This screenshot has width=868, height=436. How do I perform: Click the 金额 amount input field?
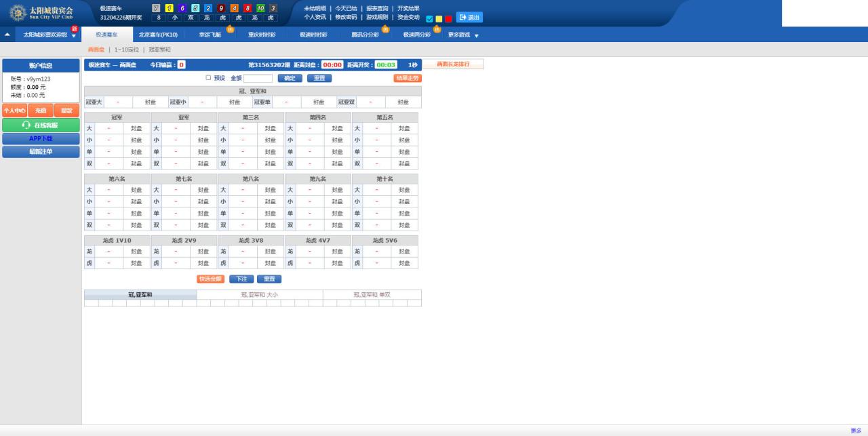click(258, 79)
